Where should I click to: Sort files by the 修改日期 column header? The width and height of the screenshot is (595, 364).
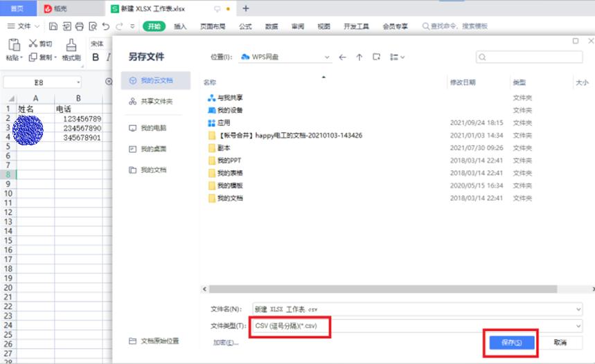(463, 82)
